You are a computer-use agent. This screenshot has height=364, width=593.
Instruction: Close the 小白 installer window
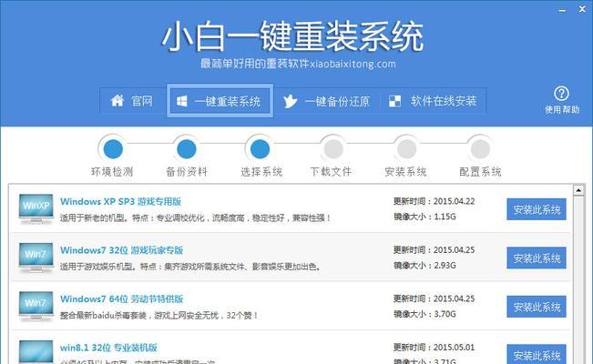point(582,9)
